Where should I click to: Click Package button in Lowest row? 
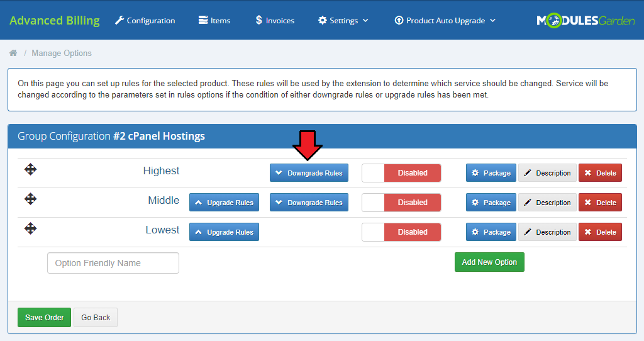coord(491,232)
